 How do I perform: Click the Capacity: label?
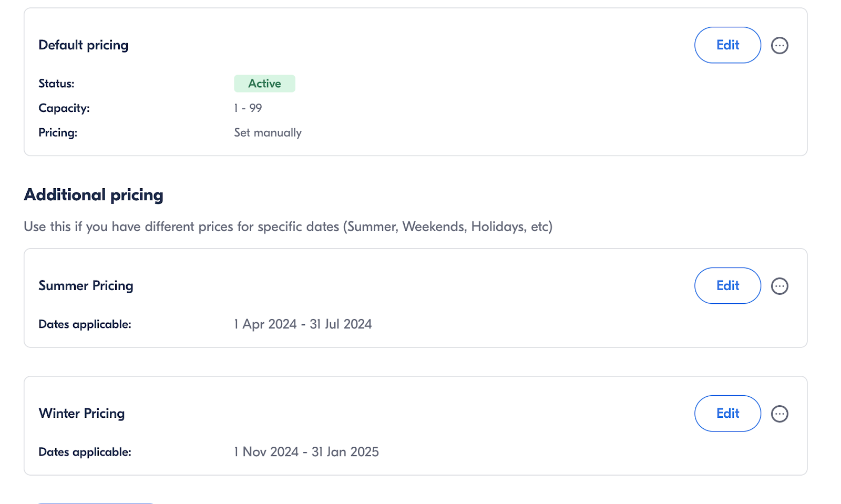click(64, 108)
